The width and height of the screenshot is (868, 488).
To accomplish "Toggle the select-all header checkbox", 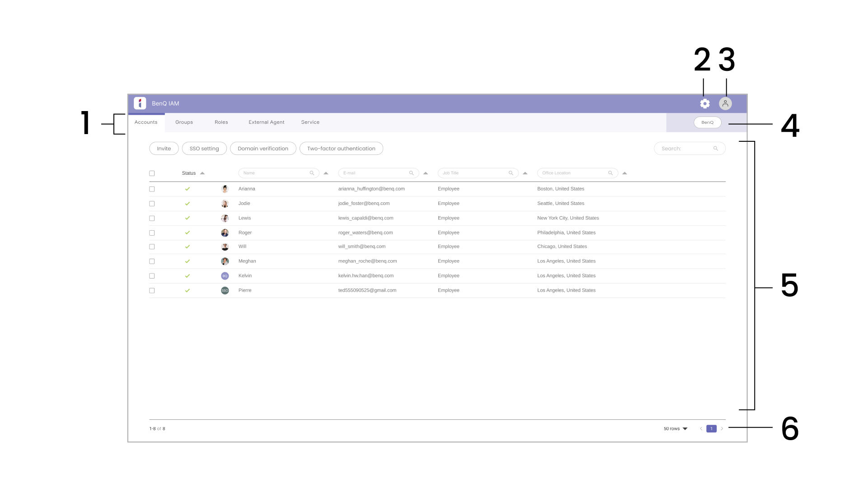I will [152, 173].
